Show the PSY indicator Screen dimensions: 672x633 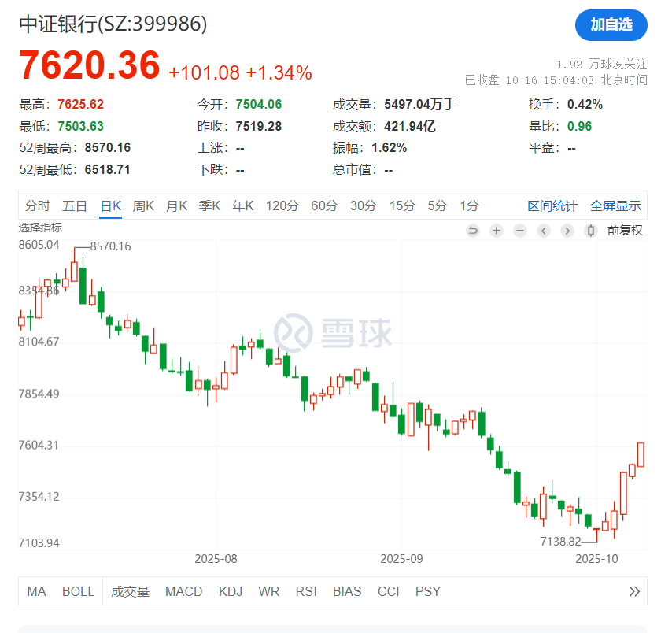click(x=428, y=592)
